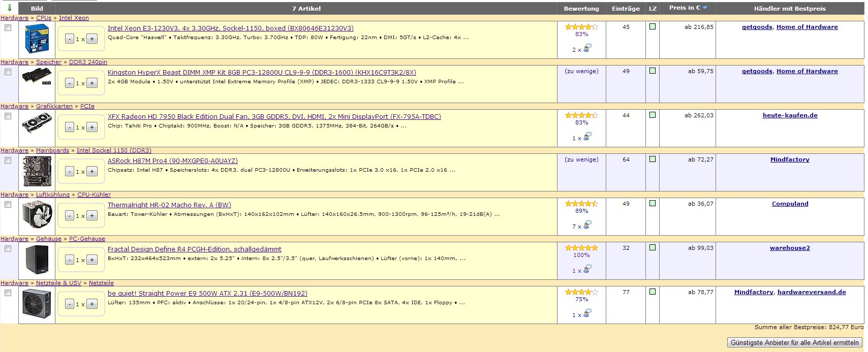
Task: Toggle LZ box for Intel Xeon E3-1230V3
Action: point(653,26)
